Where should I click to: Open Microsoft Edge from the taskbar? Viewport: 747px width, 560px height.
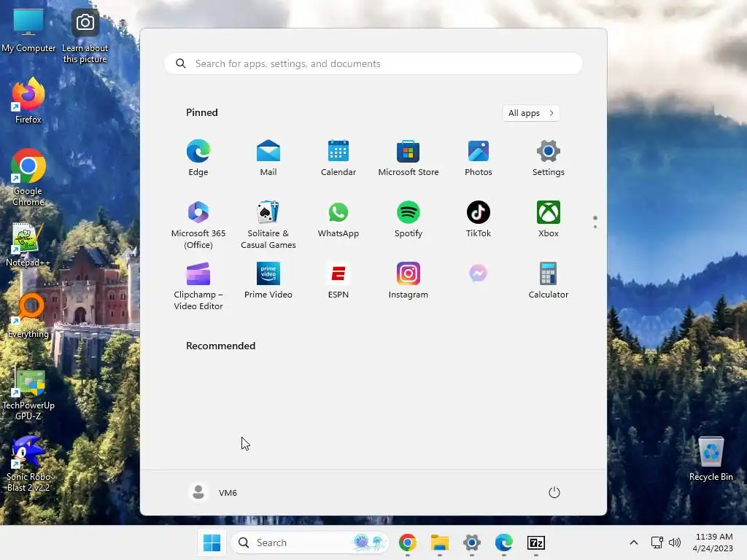coord(503,542)
